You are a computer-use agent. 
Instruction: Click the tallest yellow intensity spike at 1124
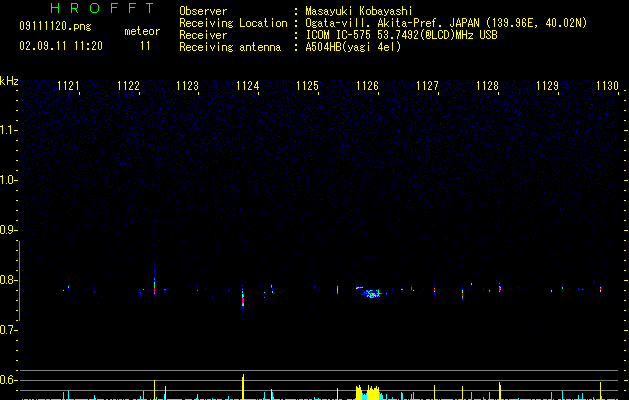point(243,387)
